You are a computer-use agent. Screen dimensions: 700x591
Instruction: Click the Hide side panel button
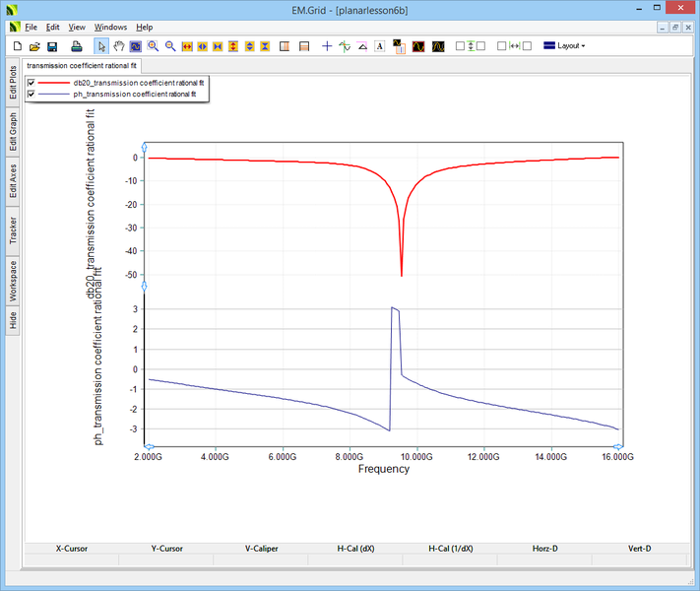(x=13, y=320)
